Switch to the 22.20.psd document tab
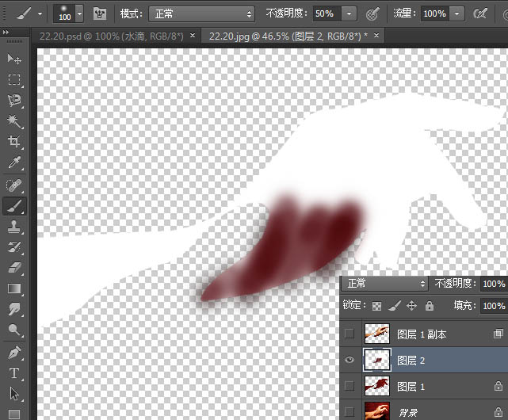The image size is (508, 420). pos(112,36)
